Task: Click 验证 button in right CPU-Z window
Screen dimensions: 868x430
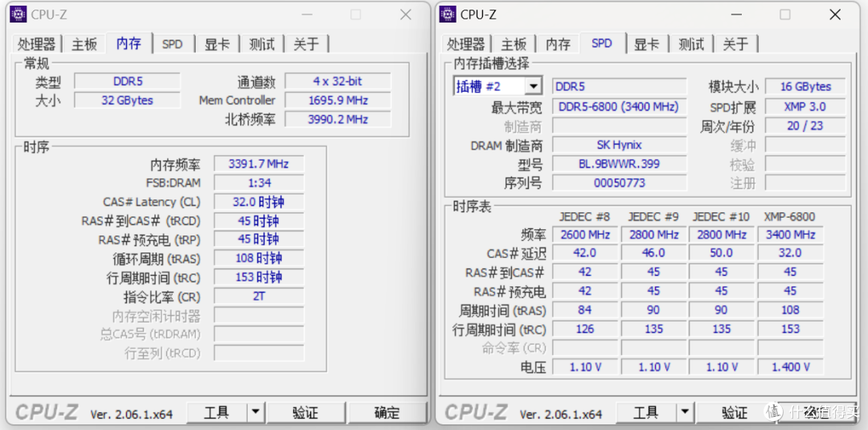Action: 735,413
